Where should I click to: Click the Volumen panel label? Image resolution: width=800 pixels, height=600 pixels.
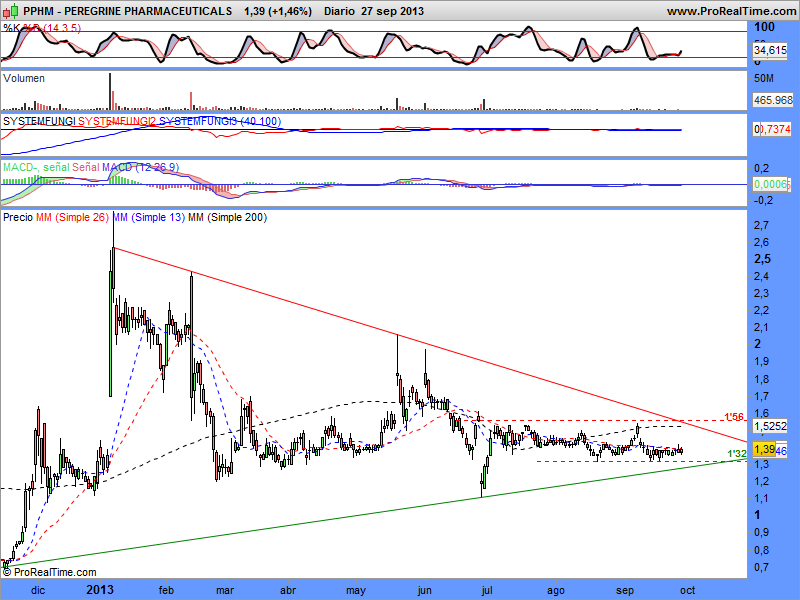pos(24,78)
